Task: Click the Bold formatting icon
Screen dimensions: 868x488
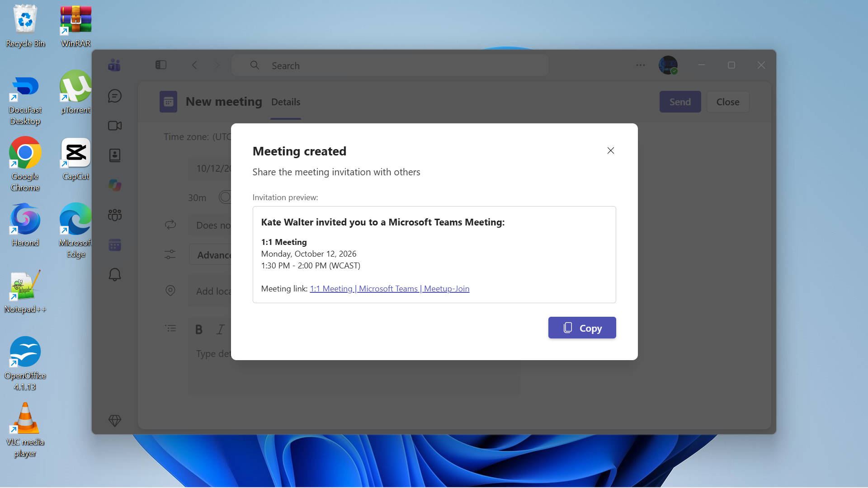Action: pos(199,329)
